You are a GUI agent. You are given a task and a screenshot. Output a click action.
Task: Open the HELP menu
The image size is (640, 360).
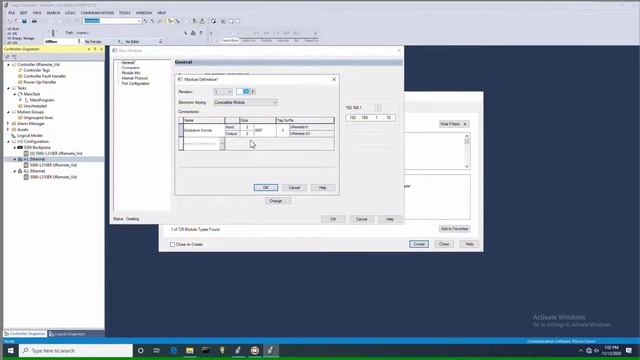point(162,13)
